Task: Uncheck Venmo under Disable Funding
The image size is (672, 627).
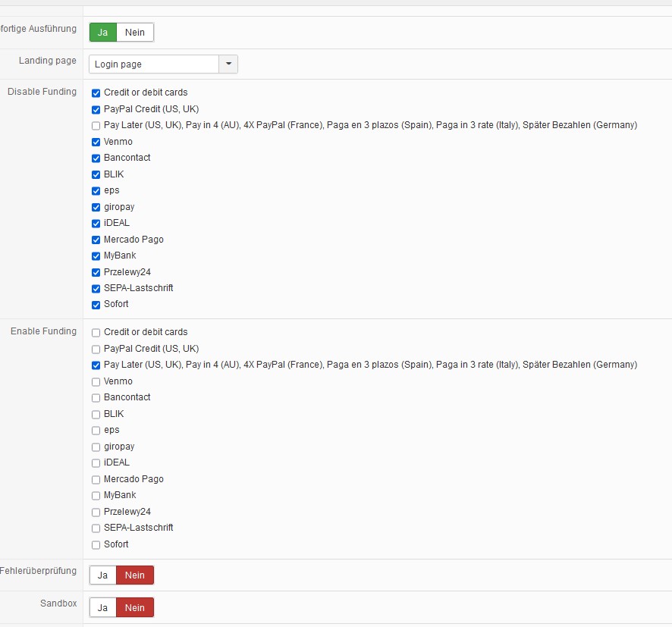Action: tap(96, 143)
